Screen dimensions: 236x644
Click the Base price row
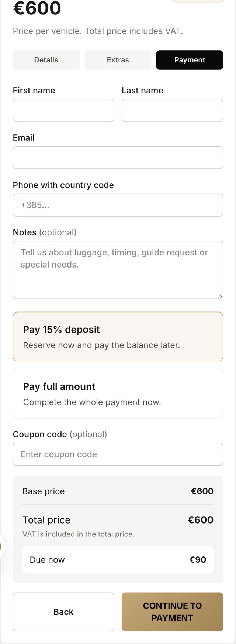[118, 491]
